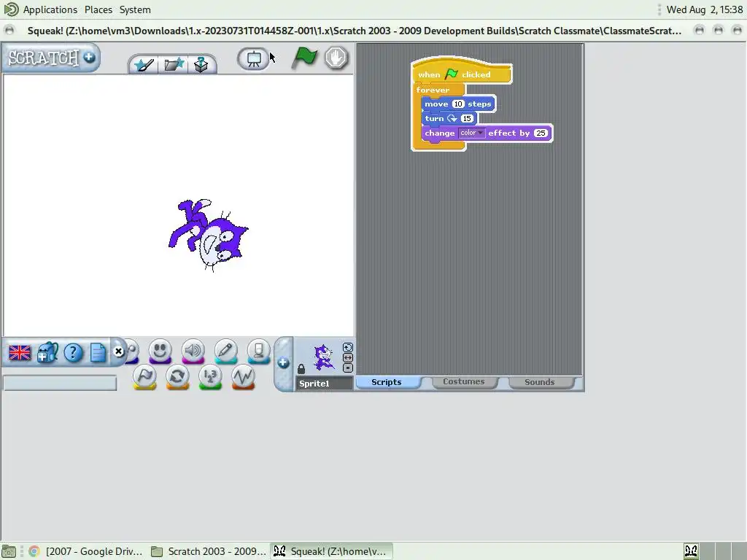Expand sprite panel with the round plus button
747x560 pixels.
283,363
